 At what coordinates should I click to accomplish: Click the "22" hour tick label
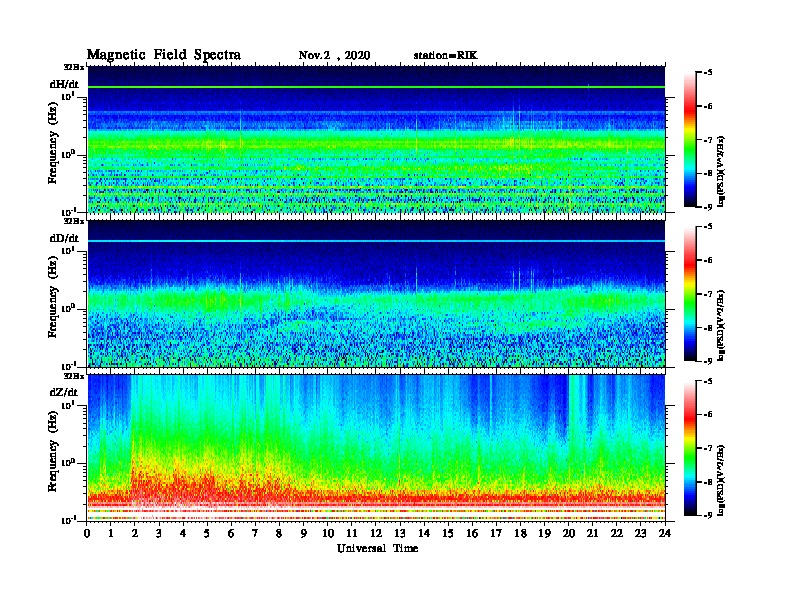pos(616,533)
